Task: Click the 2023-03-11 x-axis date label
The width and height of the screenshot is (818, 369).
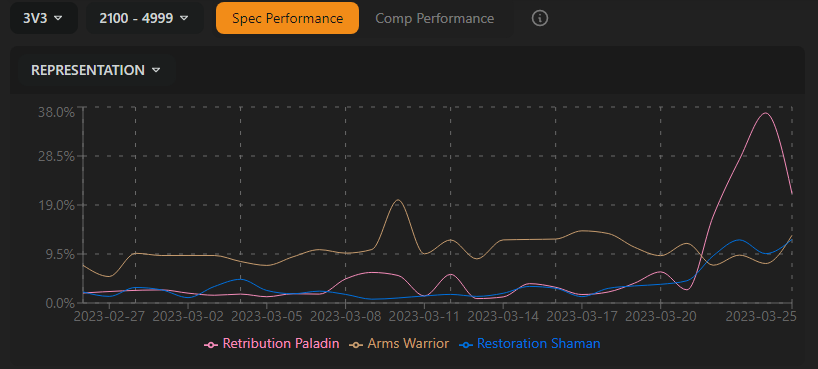Action: click(424, 316)
